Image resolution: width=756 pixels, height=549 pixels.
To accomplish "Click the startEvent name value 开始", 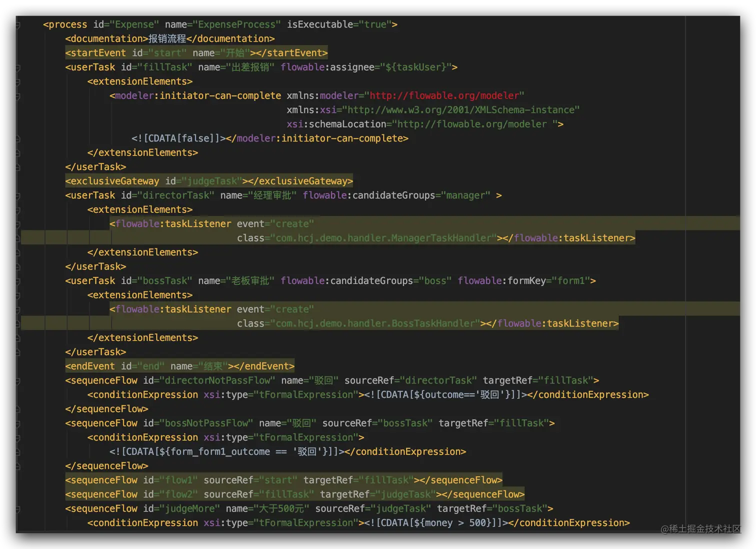I will point(235,53).
